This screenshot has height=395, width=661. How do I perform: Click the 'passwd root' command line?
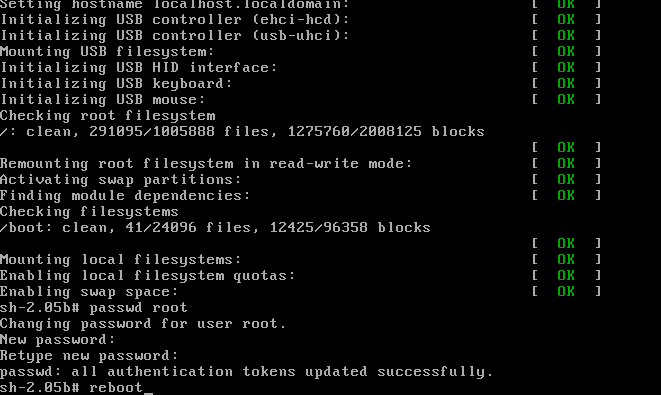pyautogui.click(x=94, y=307)
